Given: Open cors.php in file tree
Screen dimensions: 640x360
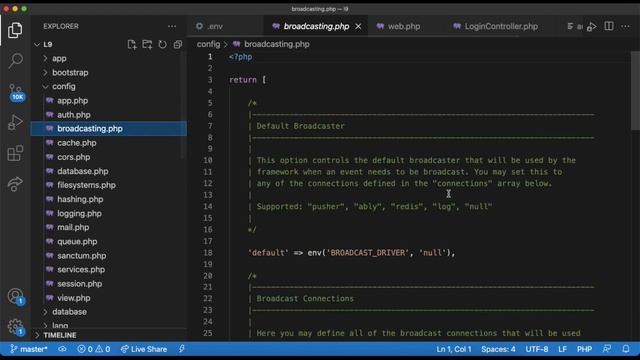Looking at the screenshot, I should click(x=73, y=157).
